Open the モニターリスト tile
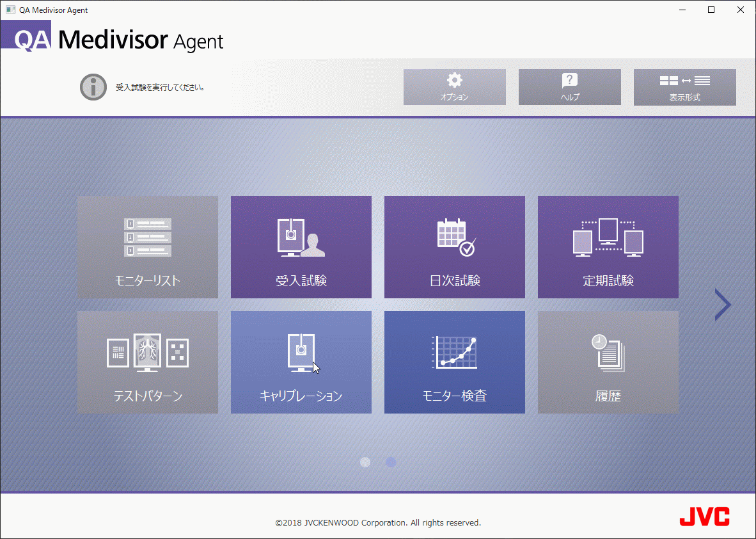 click(148, 247)
